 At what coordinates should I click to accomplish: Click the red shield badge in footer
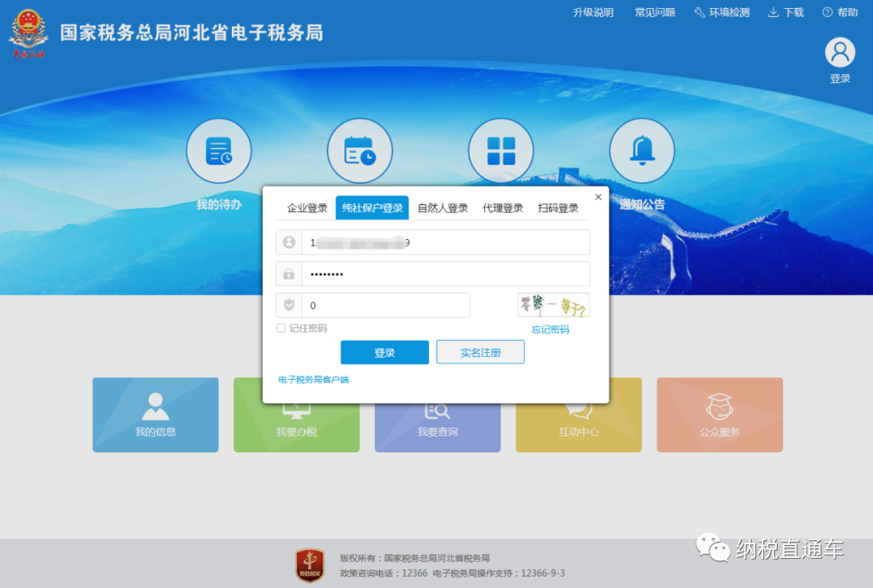click(x=310, y=565)
